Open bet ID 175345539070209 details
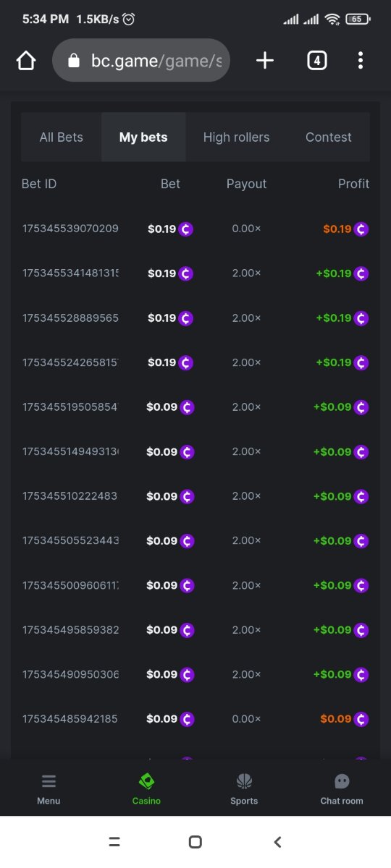This screenshot has height=868, width=391. [70, 229]
